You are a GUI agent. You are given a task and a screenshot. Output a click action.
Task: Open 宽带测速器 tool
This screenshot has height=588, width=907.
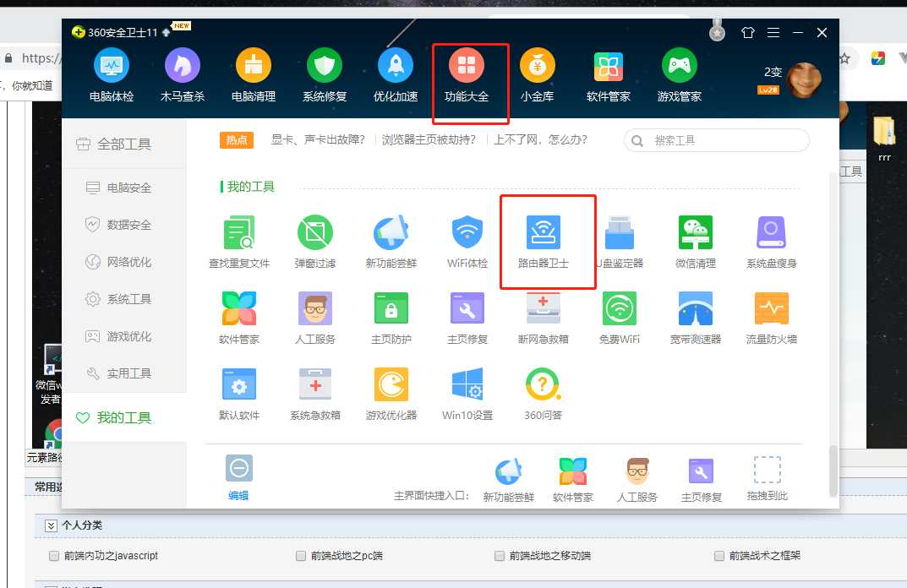[696, 318]
